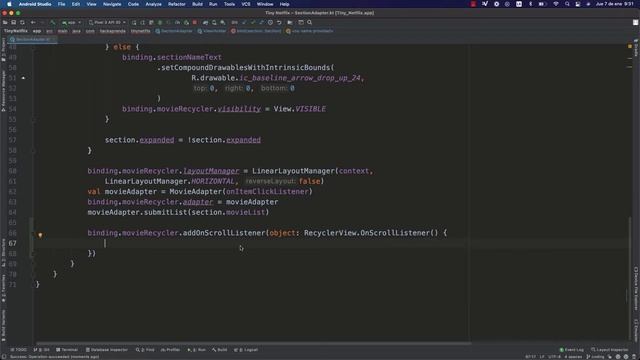
Task: Open the Git tool window
Action: coord(42,350)
